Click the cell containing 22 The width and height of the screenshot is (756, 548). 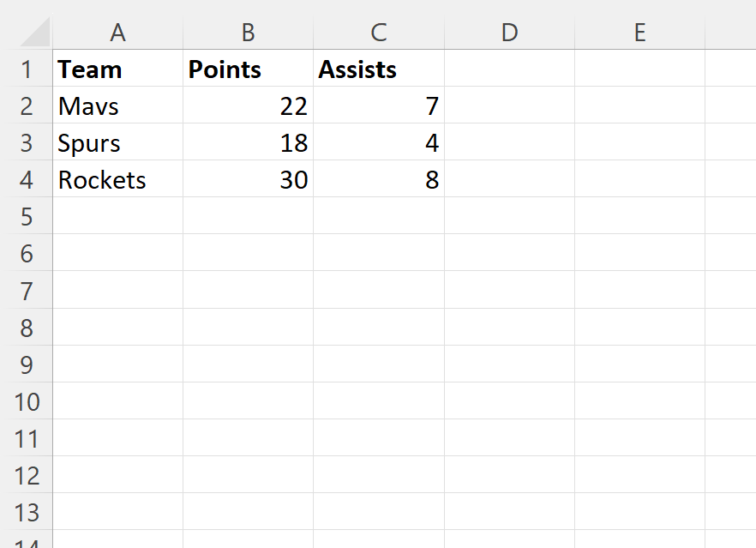tap(248, 106)
